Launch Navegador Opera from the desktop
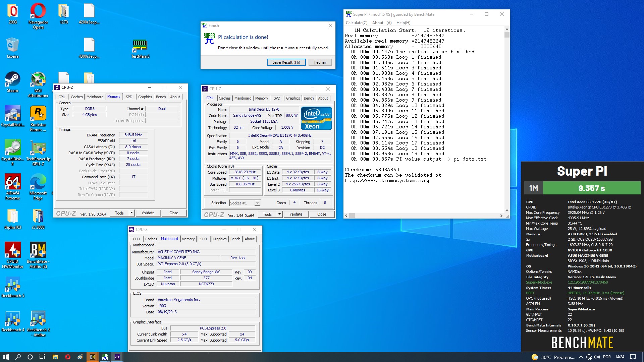 38,16
